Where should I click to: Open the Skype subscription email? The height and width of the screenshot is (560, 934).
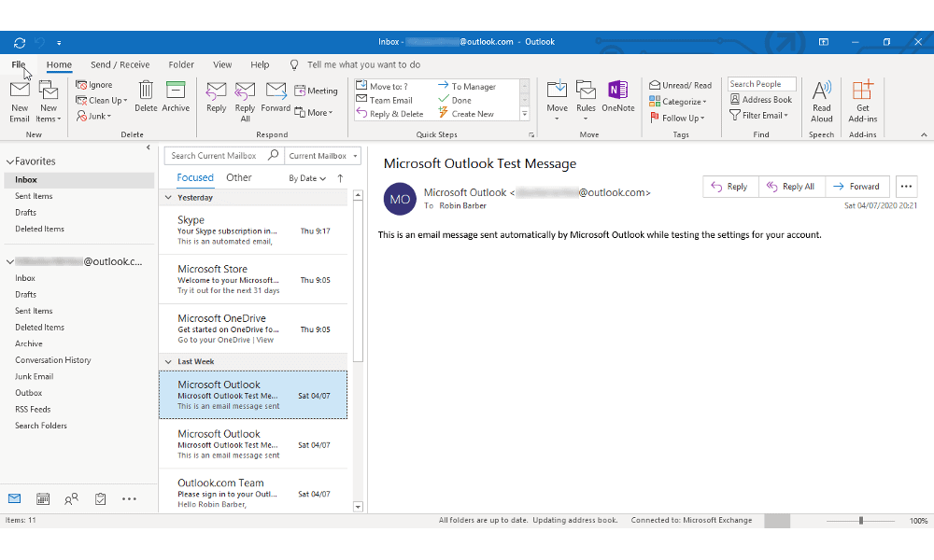point(253,231)
